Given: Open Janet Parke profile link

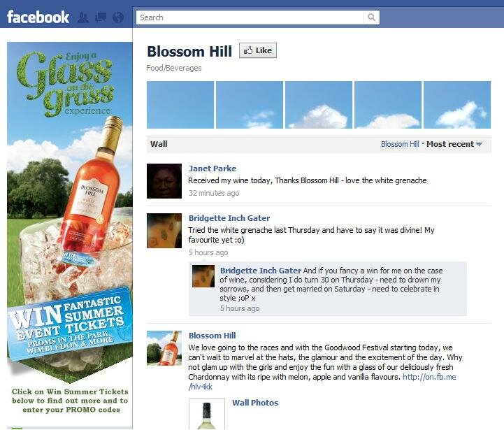Looking at the screenshot, I should point(212,169).
